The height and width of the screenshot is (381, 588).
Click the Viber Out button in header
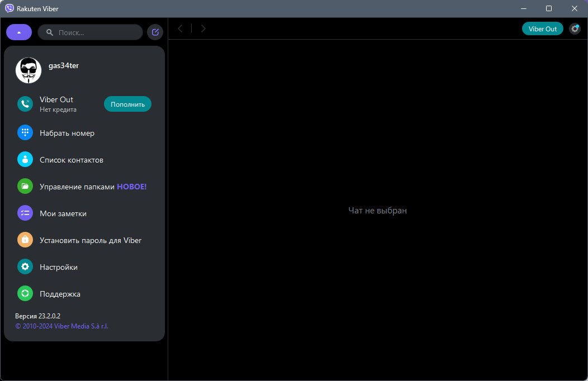(542, 28)
